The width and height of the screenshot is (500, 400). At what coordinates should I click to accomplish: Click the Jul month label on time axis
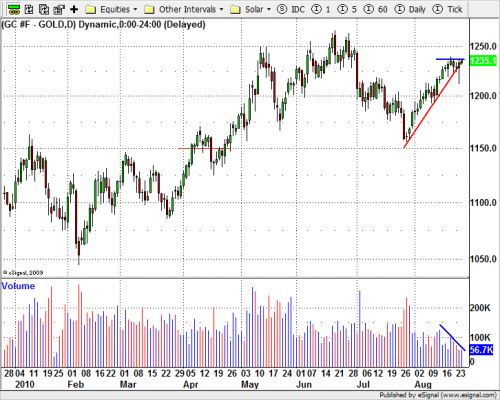coord(363,384)
